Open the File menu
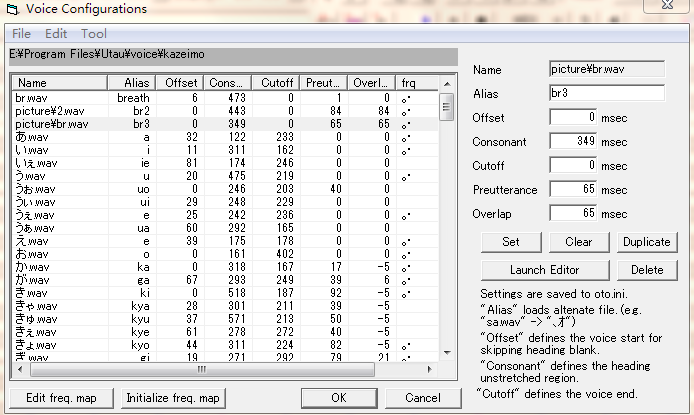 point(21,34)
